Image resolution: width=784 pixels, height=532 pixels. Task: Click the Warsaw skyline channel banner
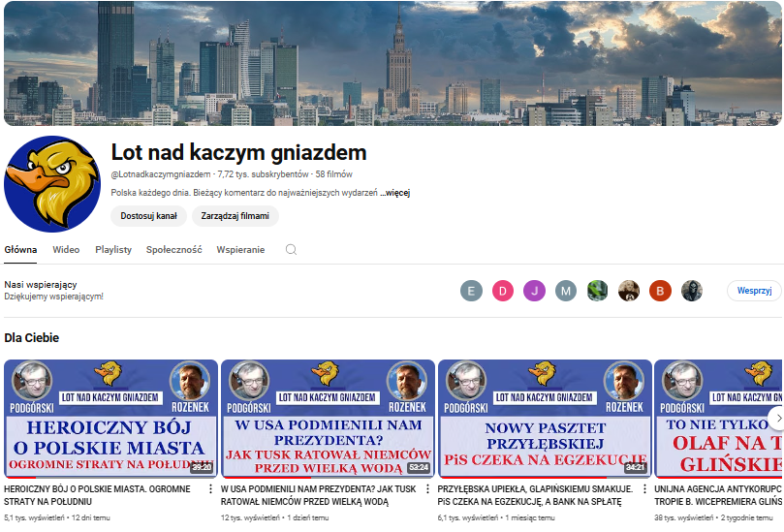pos(392,64)
